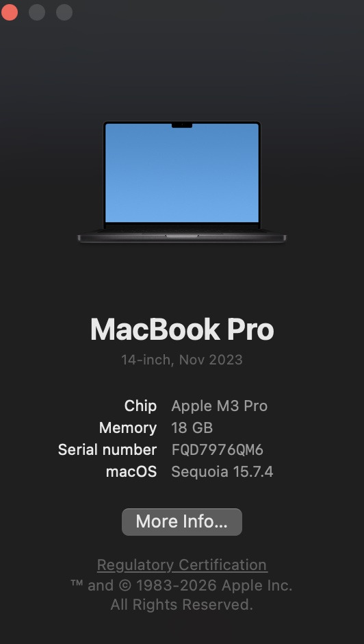Open the More Info... button
The width and height of the screenshot is (364, 644).
pyautogui.click(x=182, y=521)
